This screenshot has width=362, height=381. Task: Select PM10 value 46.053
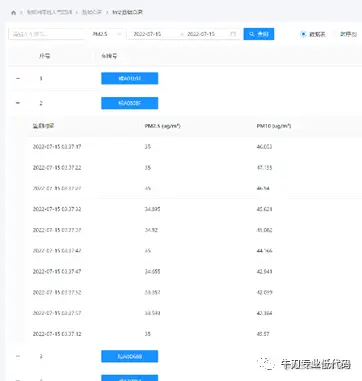pos(264,147)
